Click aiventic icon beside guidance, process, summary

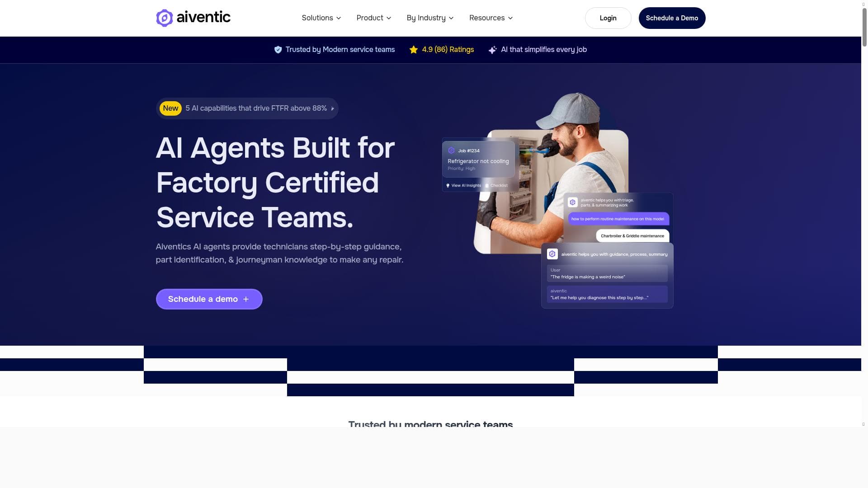(x=552, y=254)
